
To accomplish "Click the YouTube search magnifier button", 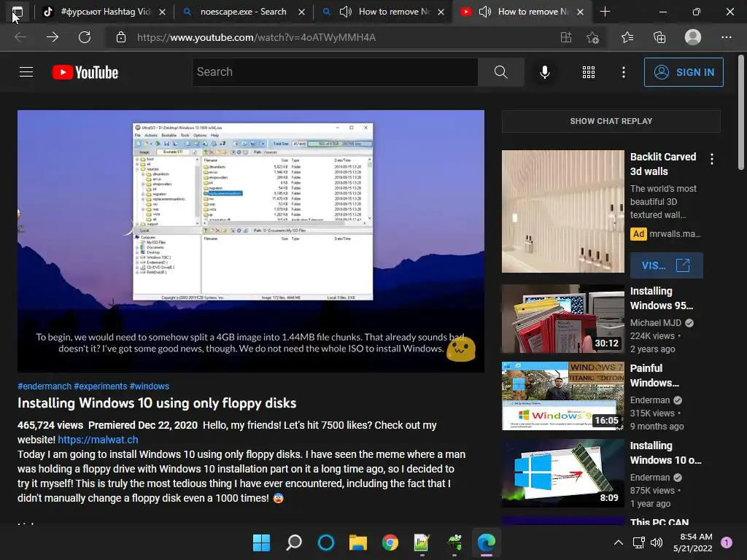I will coord(500,72).
